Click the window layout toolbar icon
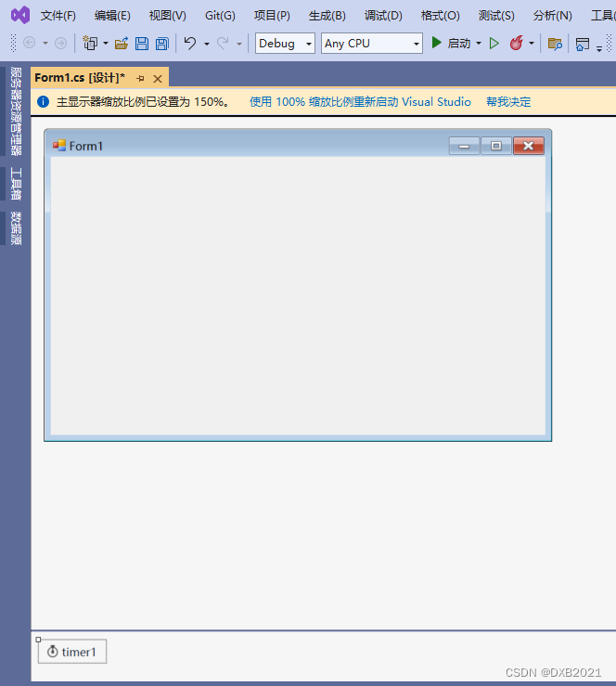616x686 pixels. pyautogui.click(x=583, y=44)
